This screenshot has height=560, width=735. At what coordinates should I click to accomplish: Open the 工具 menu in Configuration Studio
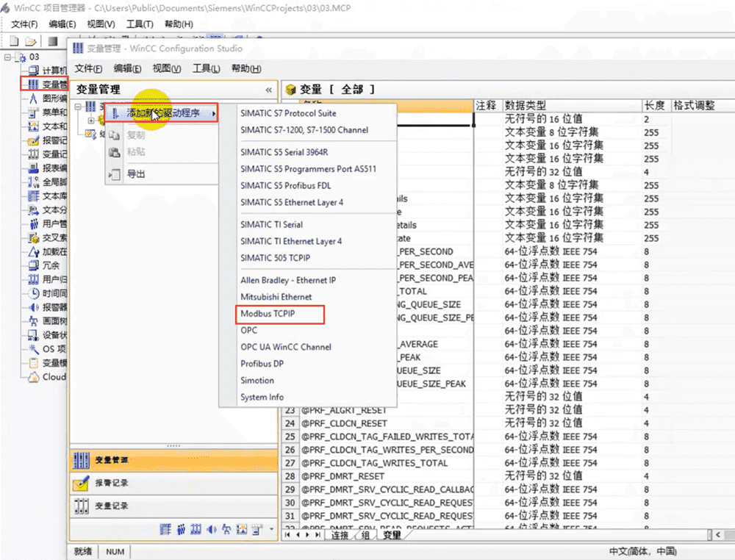coord(206,68)
